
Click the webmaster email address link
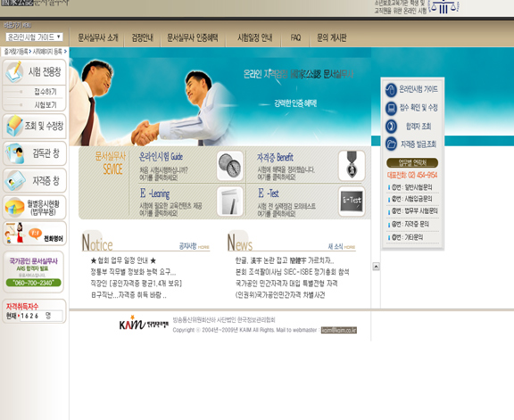[x=339, y=330]
